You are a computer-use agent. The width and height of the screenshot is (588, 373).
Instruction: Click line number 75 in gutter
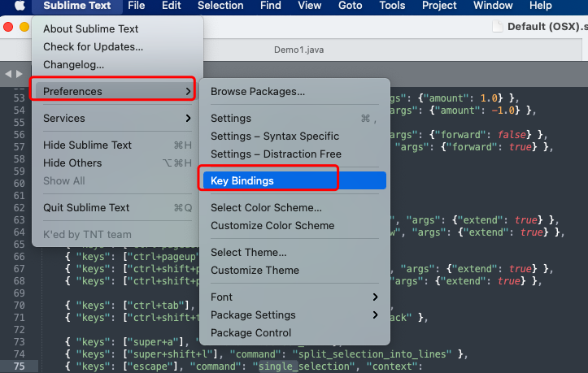click(x=20, y=366)
